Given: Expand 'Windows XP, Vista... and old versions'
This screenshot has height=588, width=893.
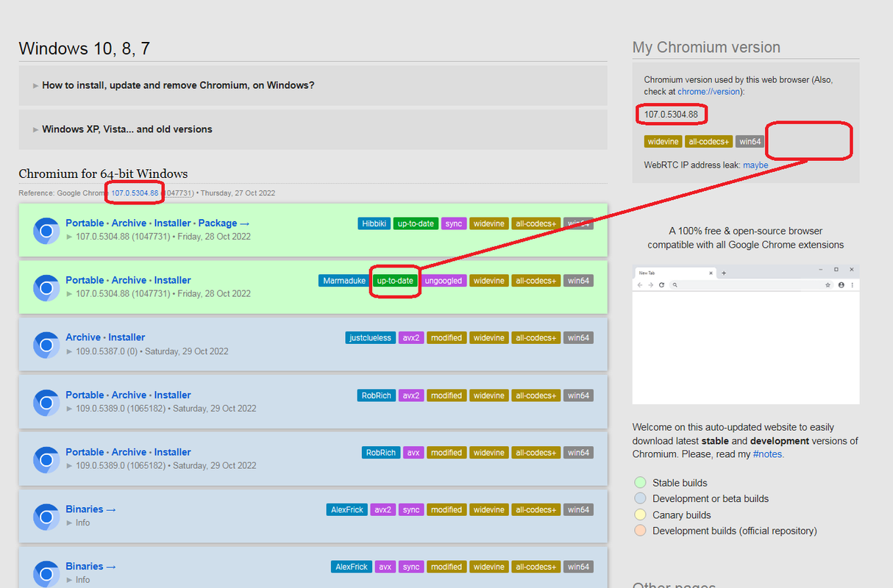Looking at the screenshot, I should pos(313,129).
